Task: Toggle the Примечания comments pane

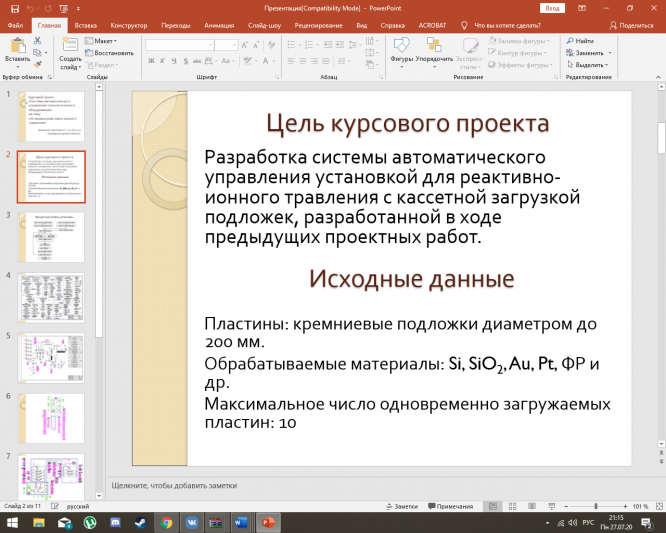Action: point(451,507)
